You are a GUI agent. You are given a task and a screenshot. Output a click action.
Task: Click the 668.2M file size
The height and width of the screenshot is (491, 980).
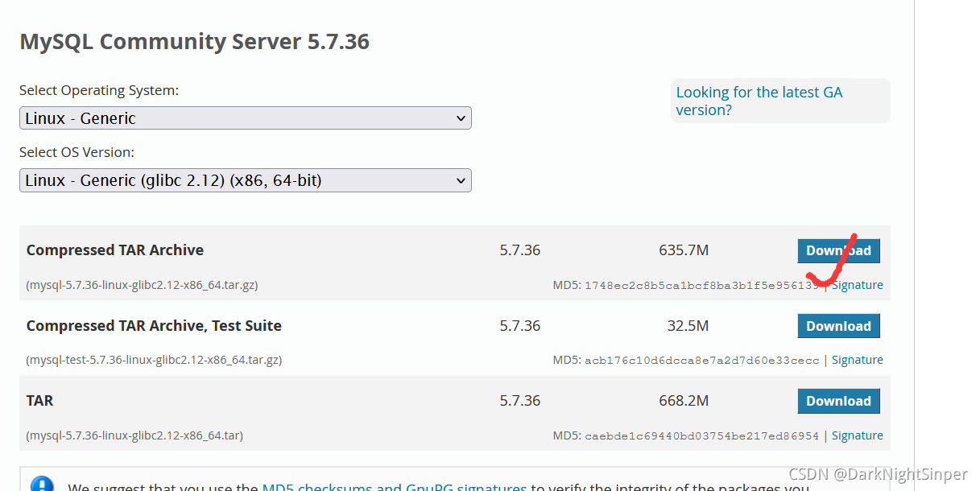(684, 401)
